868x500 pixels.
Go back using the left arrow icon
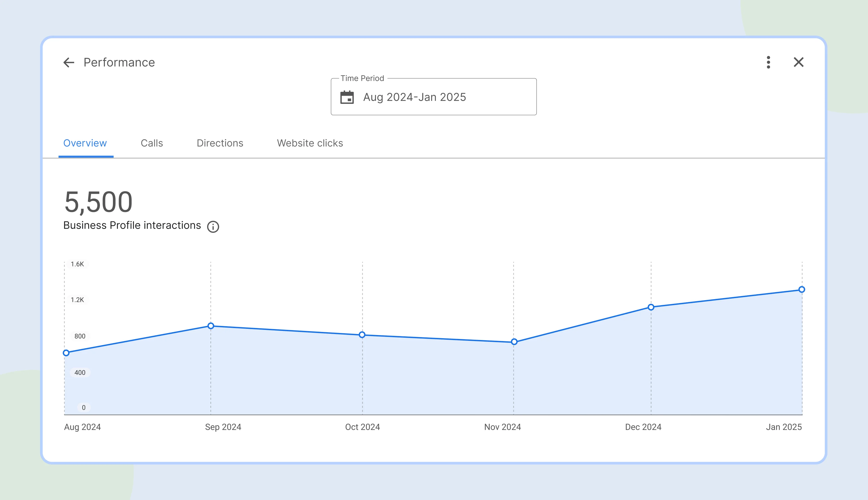click(69, 62)
